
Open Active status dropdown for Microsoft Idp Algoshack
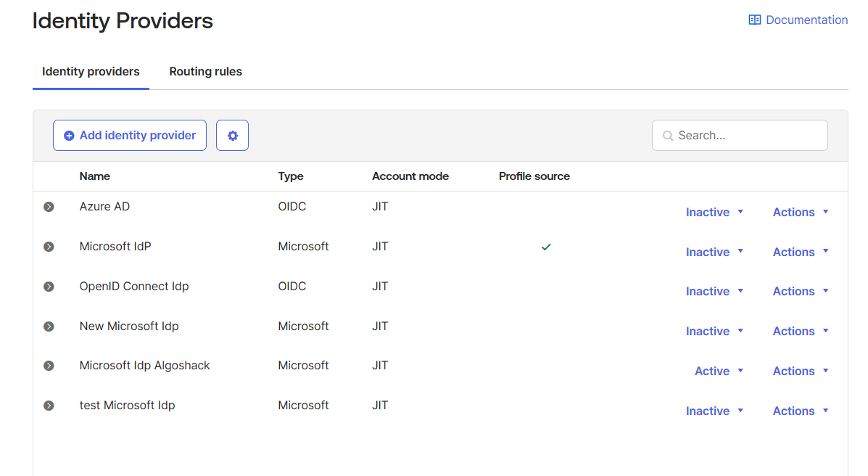click(x=719, y=371)
